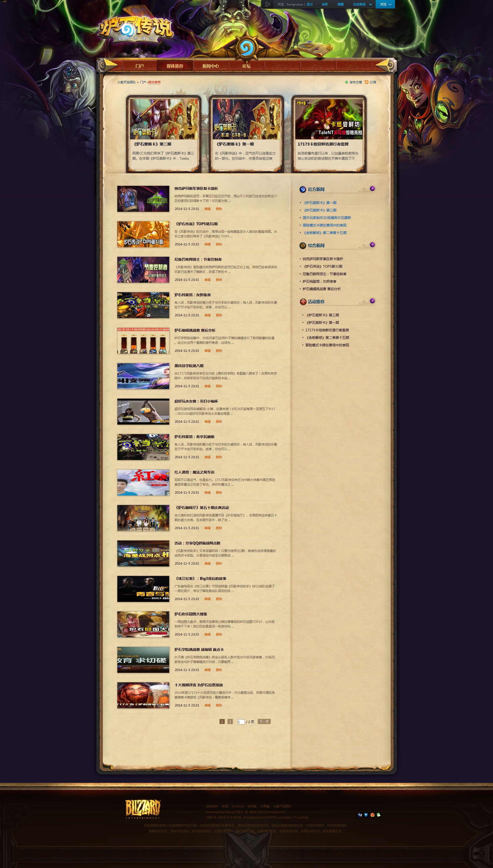Image resolution: width=493 pixels, height=868 pixels.
Task: Open sidebar link 冒险模式卡牌在赛场中的表现 under 官方新闻
Action: tap(324, 225)
